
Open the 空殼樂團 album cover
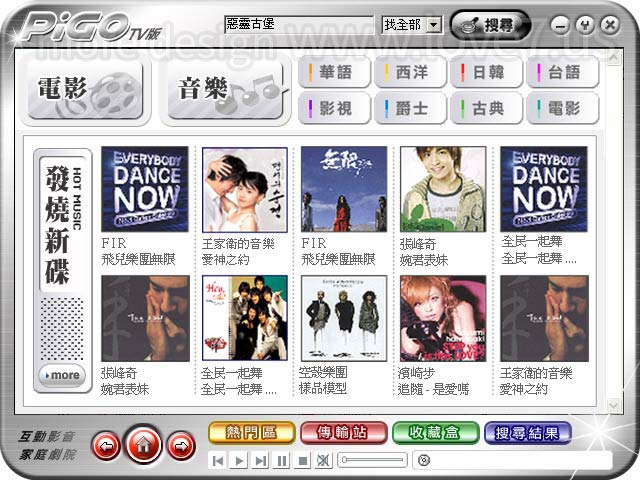click(x=344, y=318)
